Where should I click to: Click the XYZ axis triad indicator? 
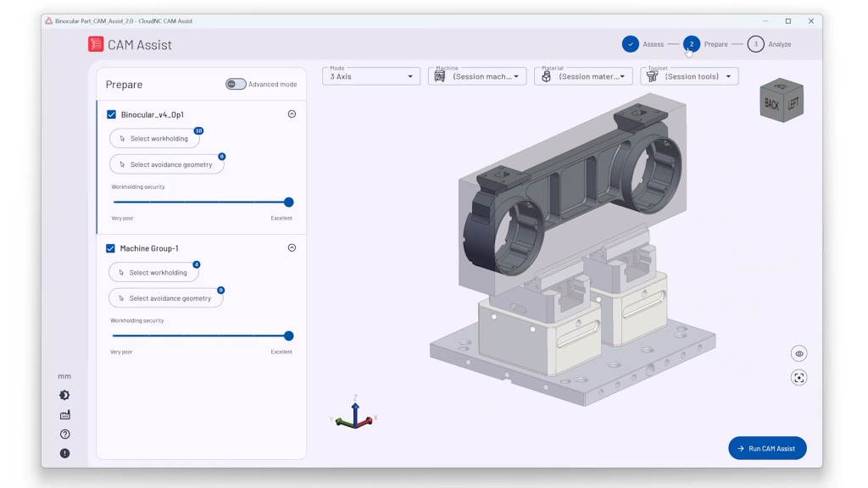point(355,415)
